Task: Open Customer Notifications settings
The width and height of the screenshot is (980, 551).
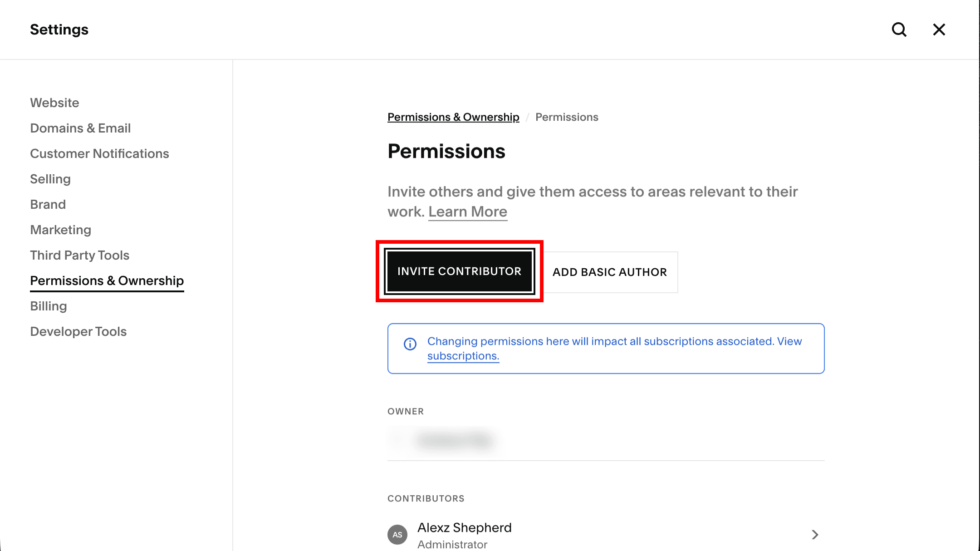Action: (100, 153)
